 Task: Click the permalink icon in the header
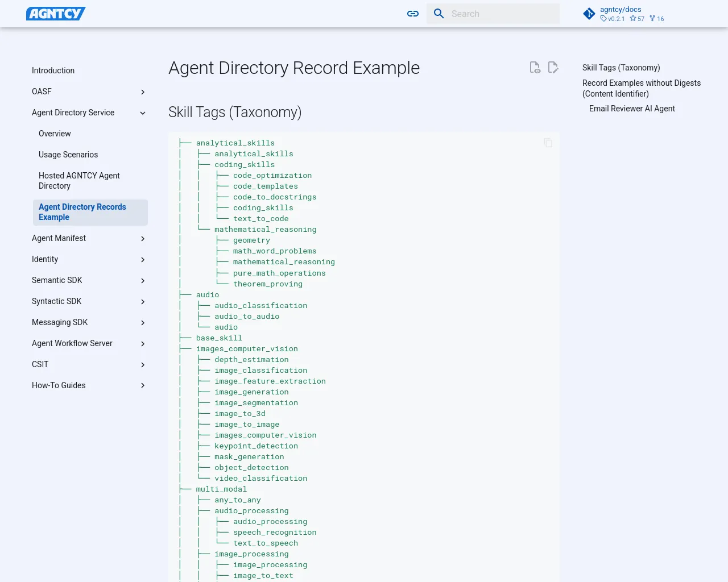click(x=412, y=13)
